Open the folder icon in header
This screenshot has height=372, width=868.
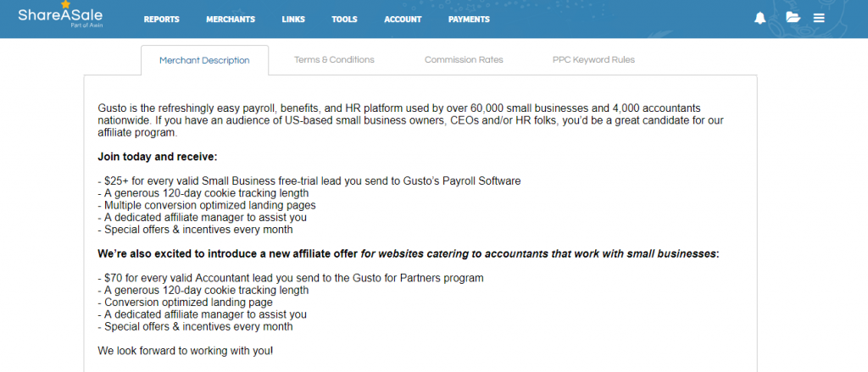[793, 18]
